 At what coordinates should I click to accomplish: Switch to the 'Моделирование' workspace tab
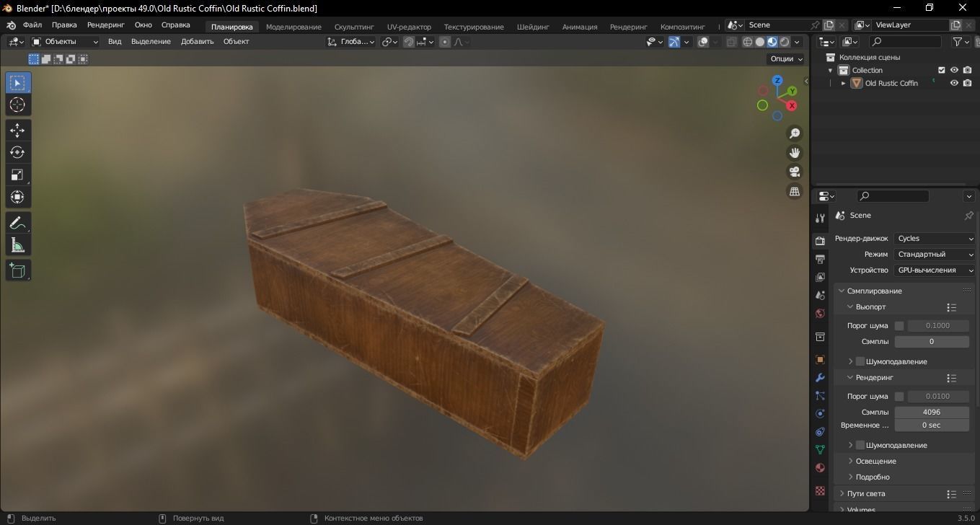tap(293, 27)
